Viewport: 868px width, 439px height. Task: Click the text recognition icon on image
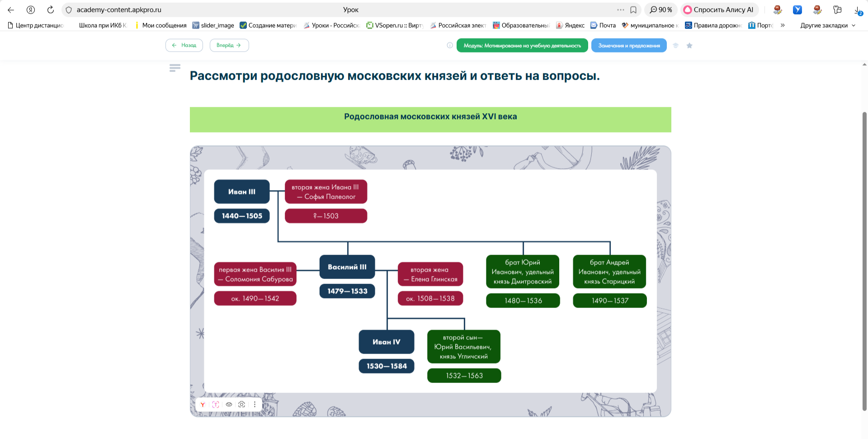(x=216, y=405)
